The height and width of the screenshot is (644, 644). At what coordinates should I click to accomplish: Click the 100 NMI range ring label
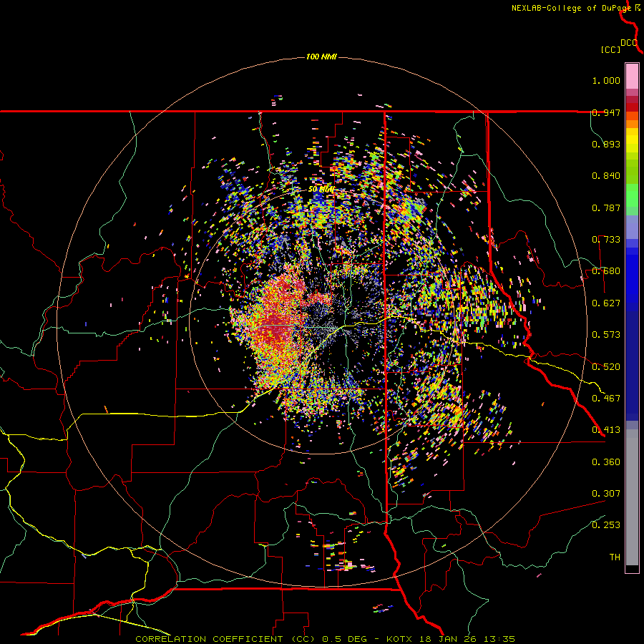pos(321,57)
